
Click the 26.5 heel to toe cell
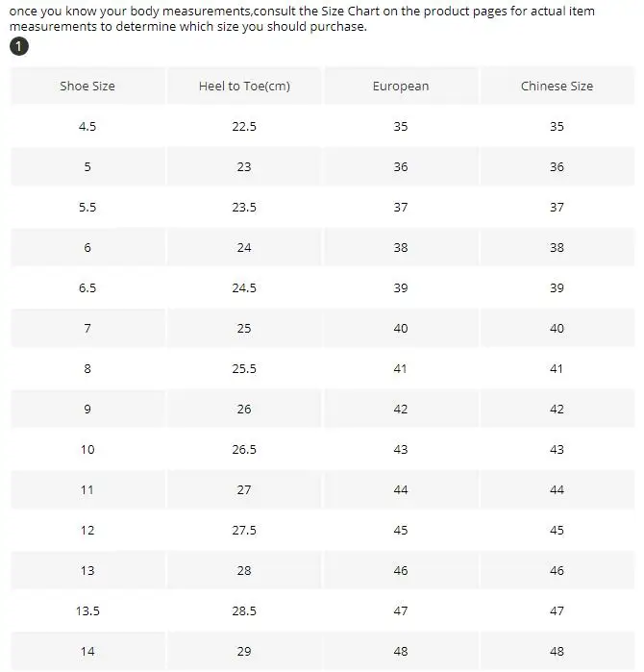244,449
